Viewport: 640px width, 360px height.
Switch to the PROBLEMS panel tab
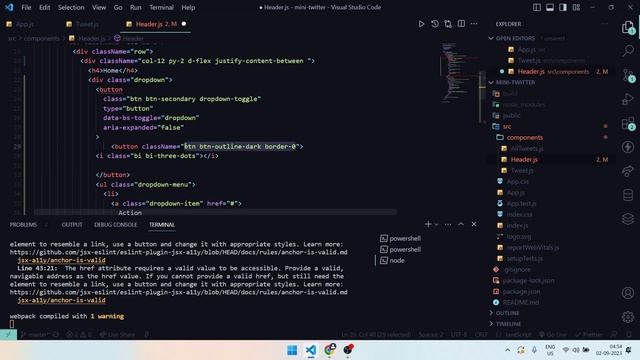23,224
